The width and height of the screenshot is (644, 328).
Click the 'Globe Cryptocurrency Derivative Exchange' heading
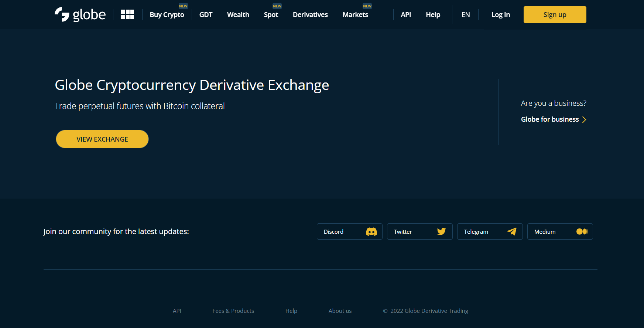pyautogui.click(x=192, y=85)
